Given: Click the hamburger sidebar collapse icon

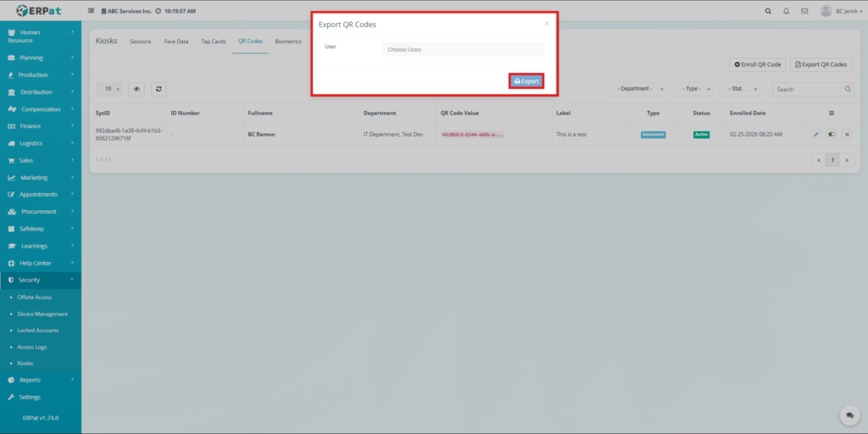Looking at the screenshot, I should coord(92,11).
